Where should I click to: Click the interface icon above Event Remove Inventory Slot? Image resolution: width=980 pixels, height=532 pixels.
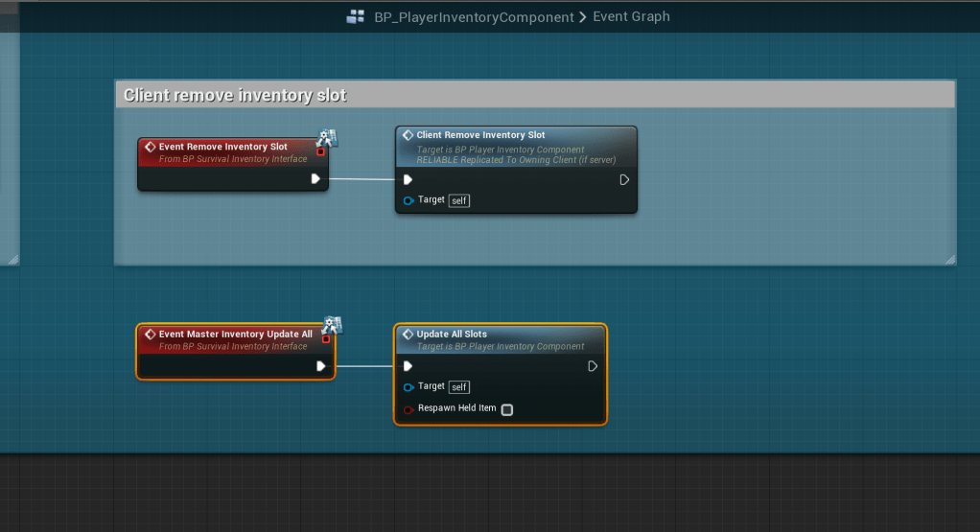click(x=326, y=138)
